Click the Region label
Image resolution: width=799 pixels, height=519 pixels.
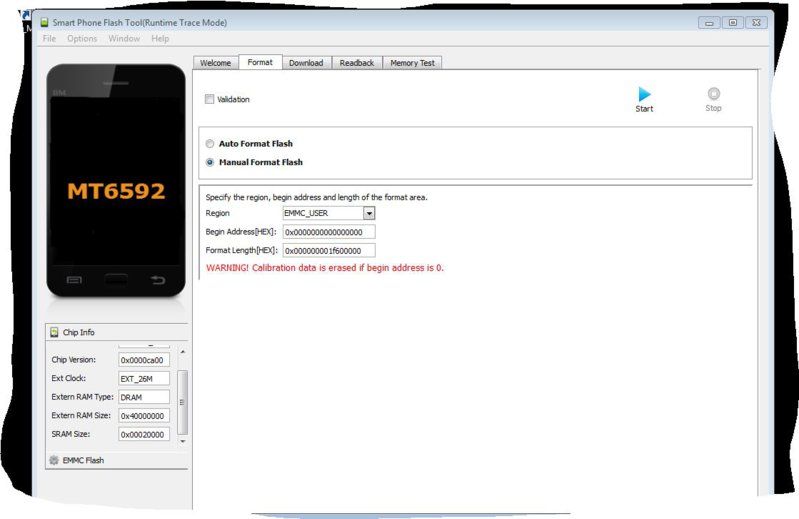[218, 213]
